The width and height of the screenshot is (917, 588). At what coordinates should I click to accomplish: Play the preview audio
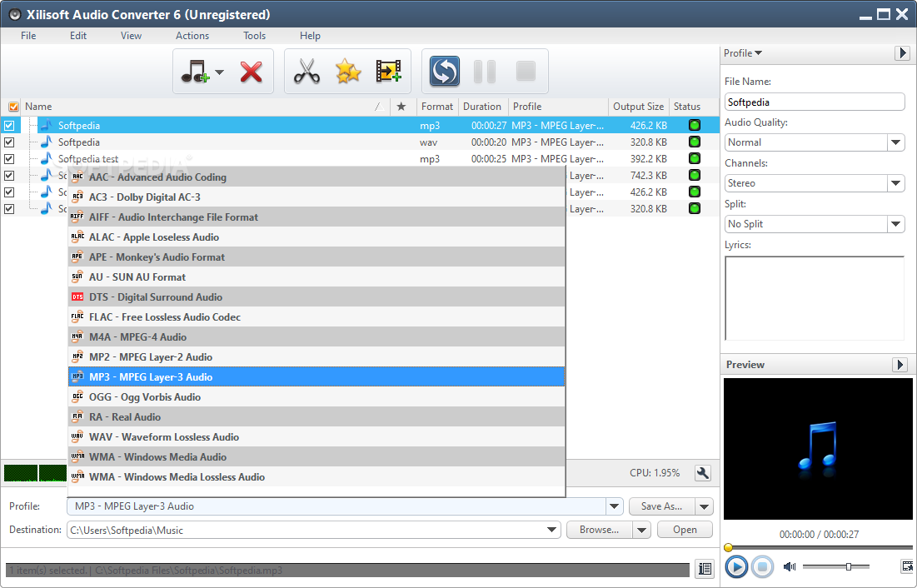click(x=736, y=566)
